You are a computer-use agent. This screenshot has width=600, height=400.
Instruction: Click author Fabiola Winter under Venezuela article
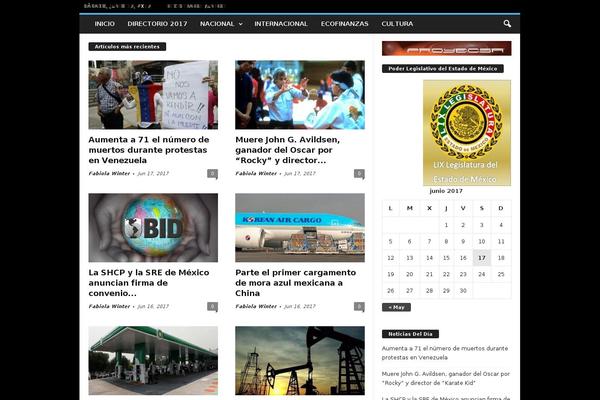pyautogui.click(x=109, y=173)
